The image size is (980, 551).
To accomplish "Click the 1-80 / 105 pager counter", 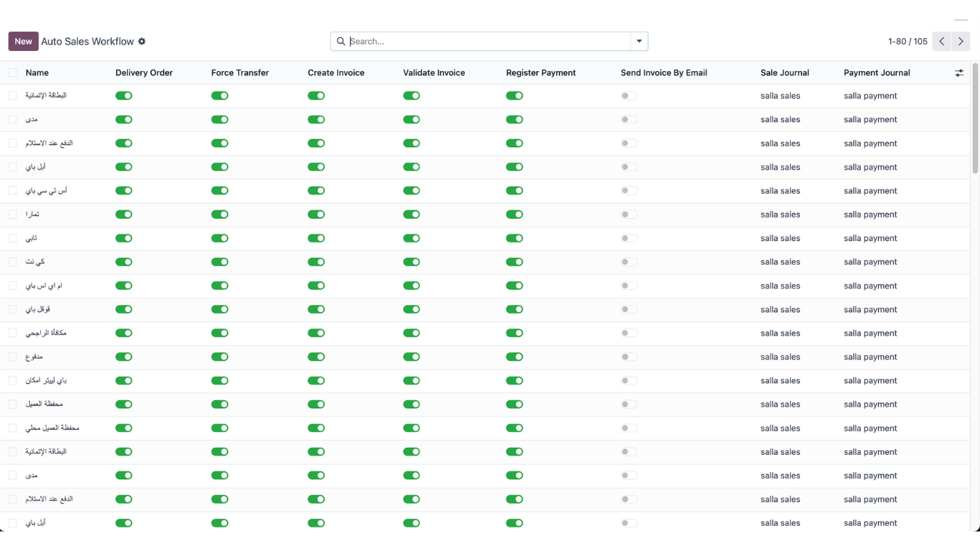I will pos(908,42).
